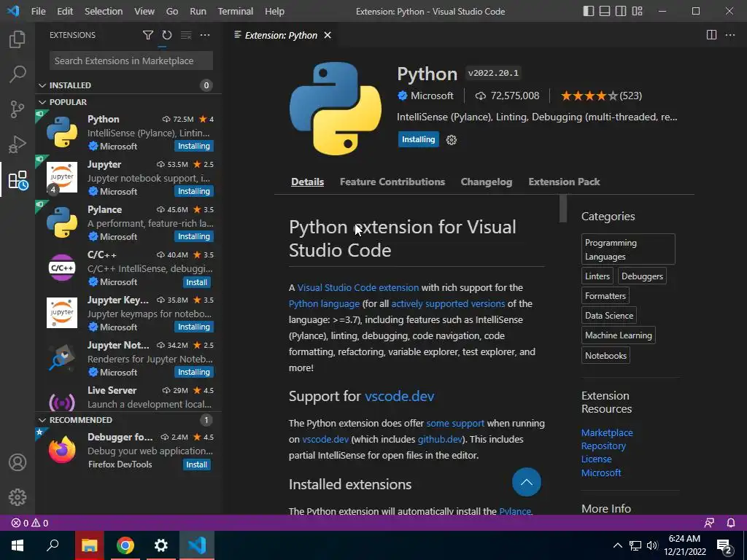The width and height of the screenshot is (747, 560).
Task: Toggle secondary side bar layout icon
Action: (x=621, y=11)
